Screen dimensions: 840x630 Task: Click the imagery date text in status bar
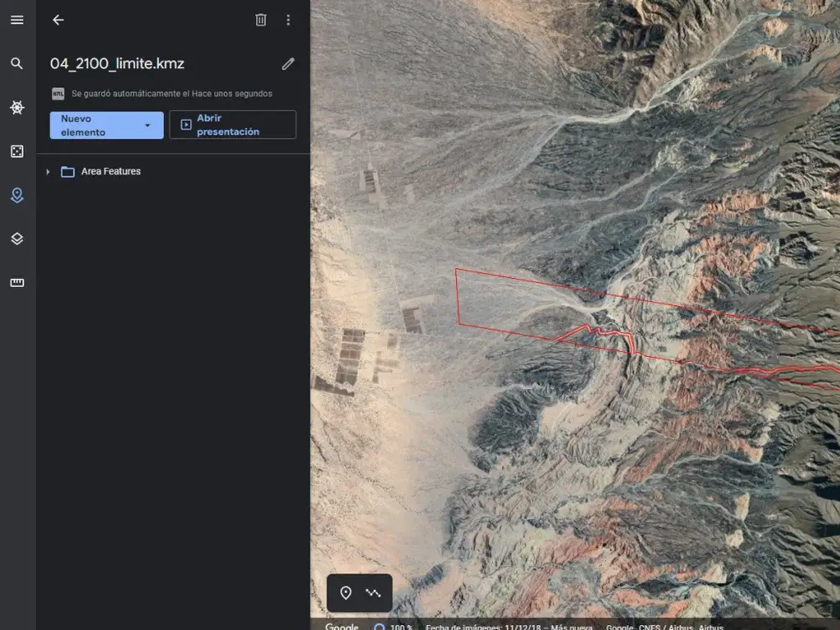coord(508,627)
